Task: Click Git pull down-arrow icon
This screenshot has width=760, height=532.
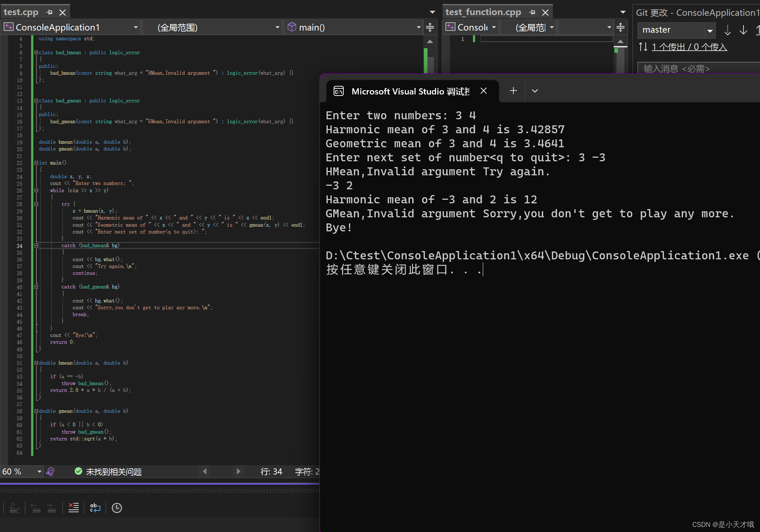Action: pyautogui.click(x=743, y=30)
